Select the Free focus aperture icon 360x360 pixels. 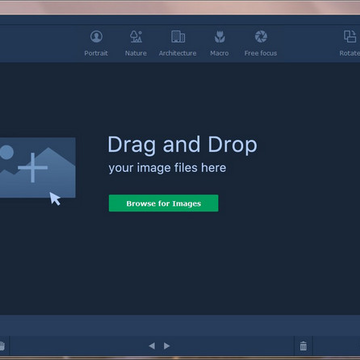(x=261, y=36)
